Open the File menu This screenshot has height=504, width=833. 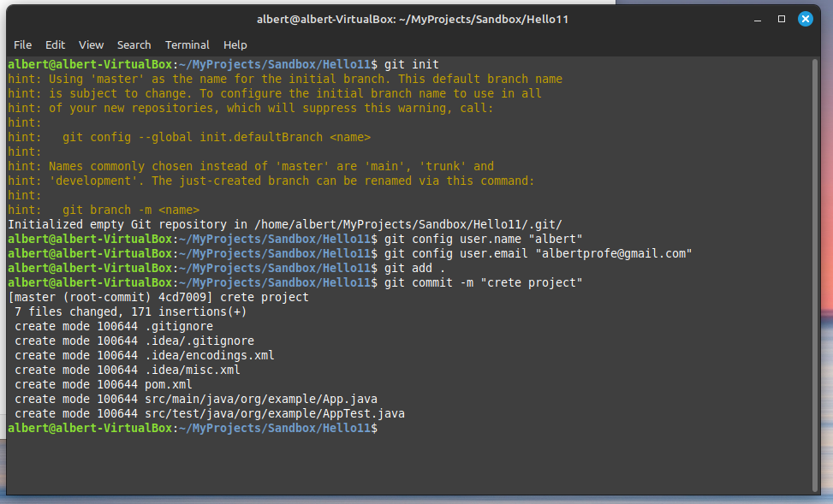22,45
